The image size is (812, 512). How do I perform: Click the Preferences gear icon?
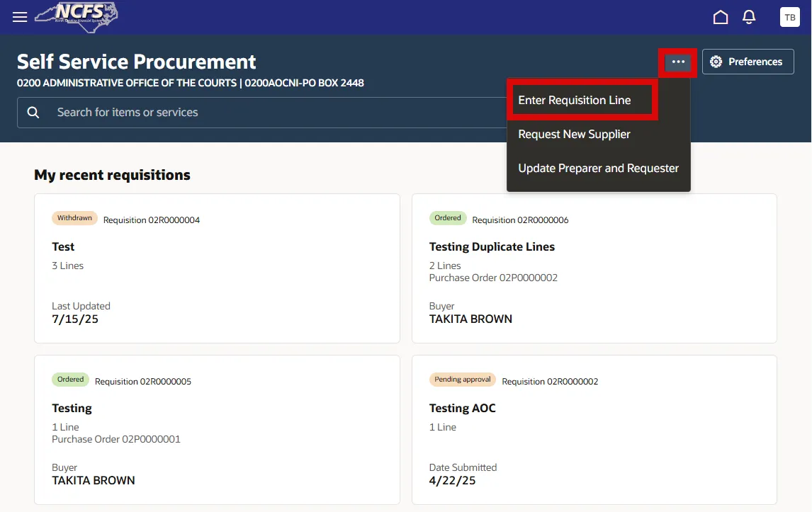(x=716, y=62)
